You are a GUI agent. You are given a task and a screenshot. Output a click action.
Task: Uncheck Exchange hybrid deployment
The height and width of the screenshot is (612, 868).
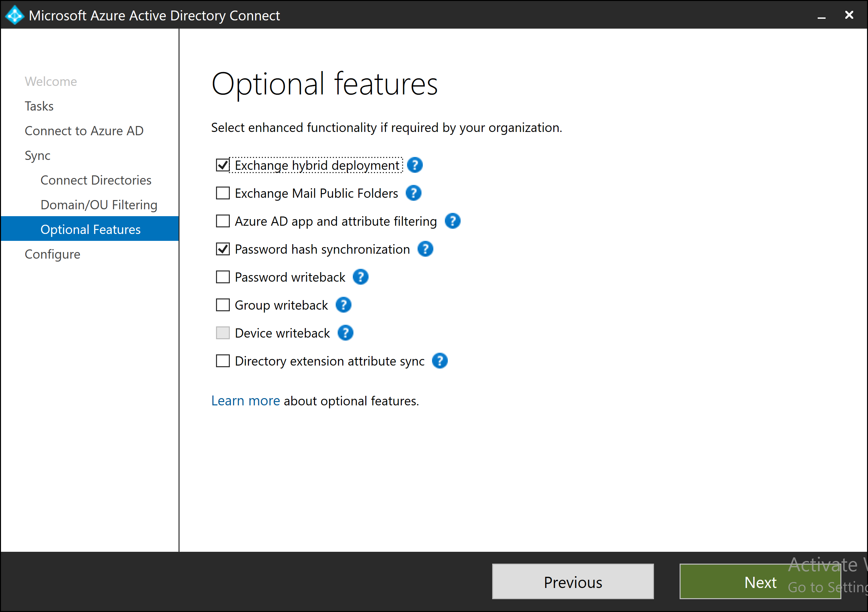[x=223, y=165]
